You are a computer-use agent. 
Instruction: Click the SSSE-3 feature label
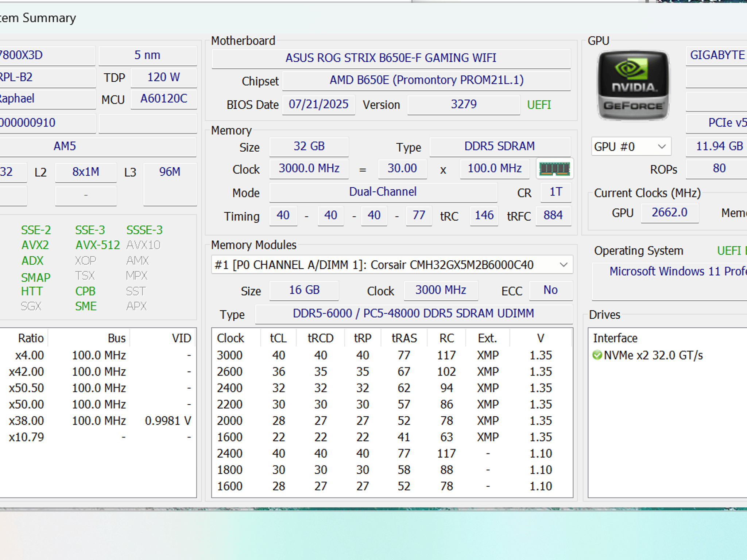[x=144, y=230]
